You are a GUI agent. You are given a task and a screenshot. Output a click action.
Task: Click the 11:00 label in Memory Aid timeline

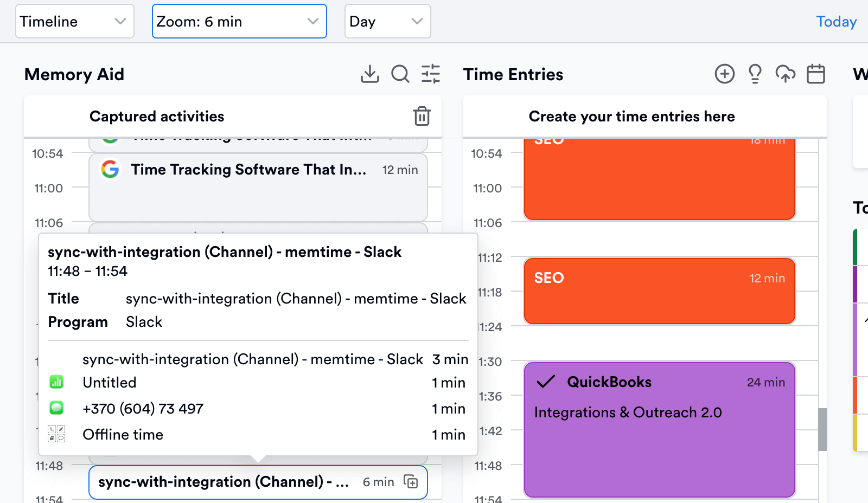tap(49, 188)
